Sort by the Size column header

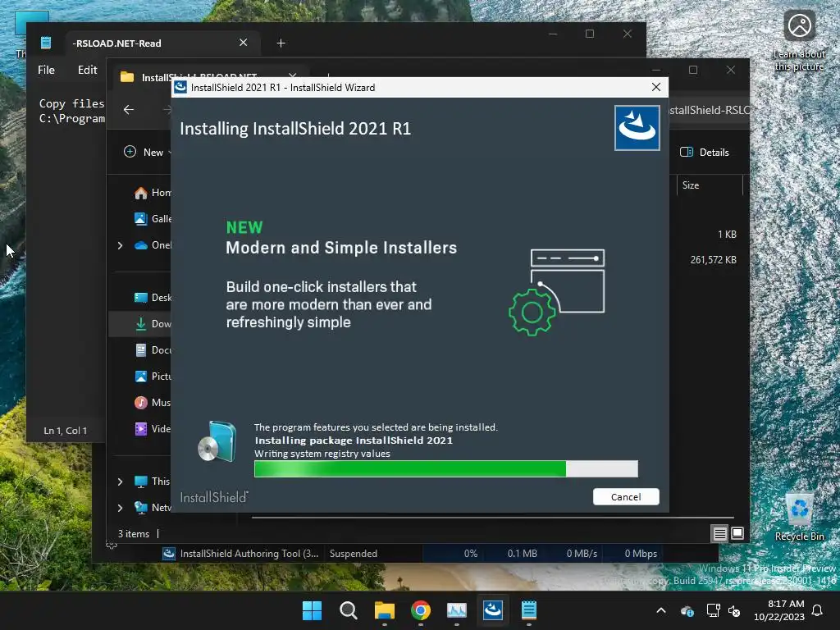pyautogui.click(x=710, y=185)
